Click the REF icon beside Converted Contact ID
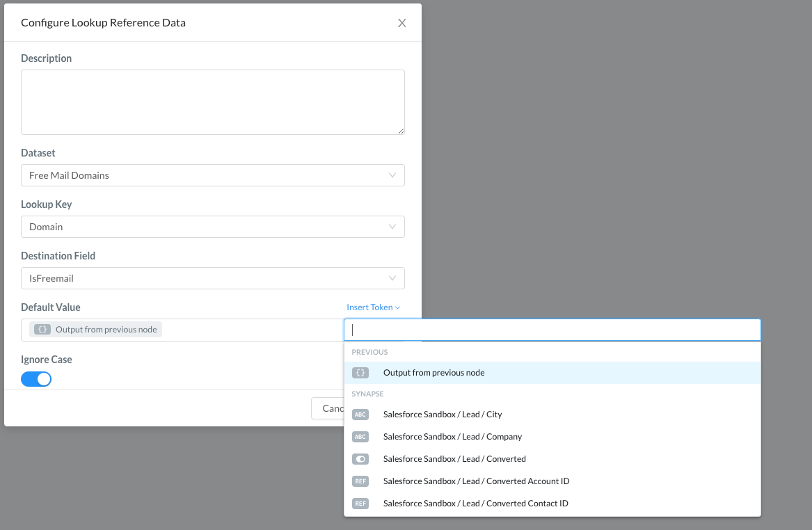The width and height of the screenshot is (812, 530). coord(360,504)
